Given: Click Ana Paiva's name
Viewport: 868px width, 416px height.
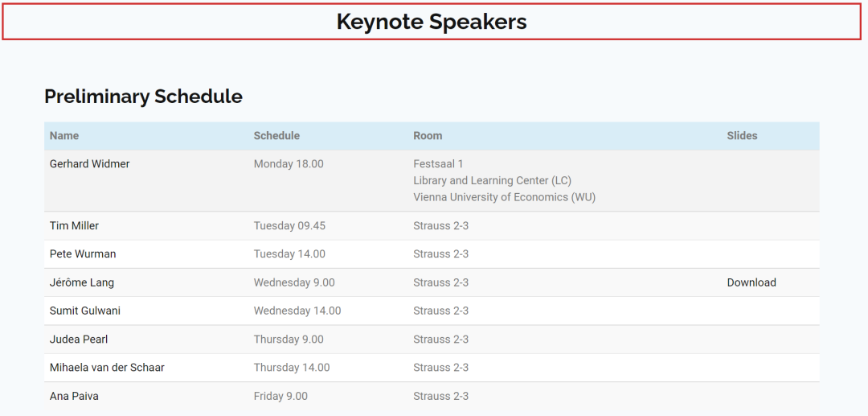Looking at the screenshot, I should [74, 396].
